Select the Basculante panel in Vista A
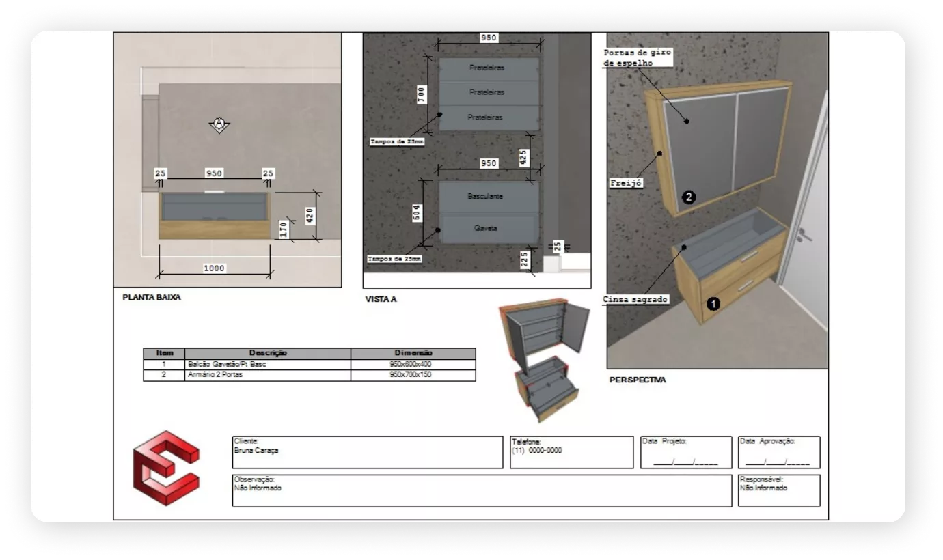This screenshot has width=943, height=560. coord(486,197)
